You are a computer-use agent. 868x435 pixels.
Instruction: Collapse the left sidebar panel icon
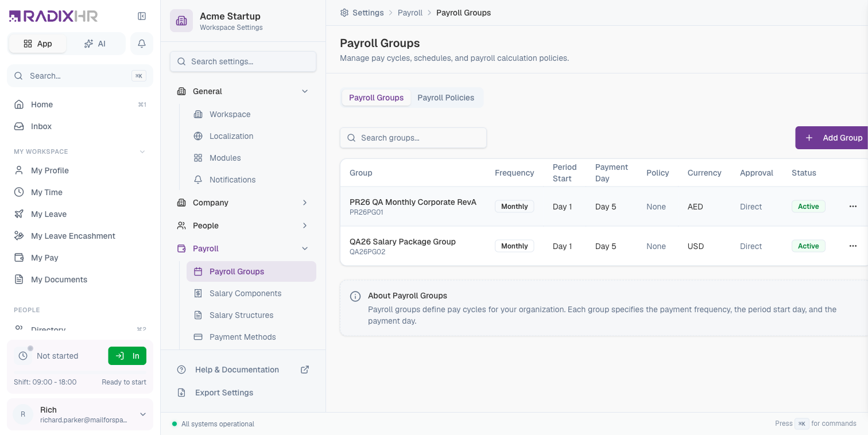click(x=142, y=16)
